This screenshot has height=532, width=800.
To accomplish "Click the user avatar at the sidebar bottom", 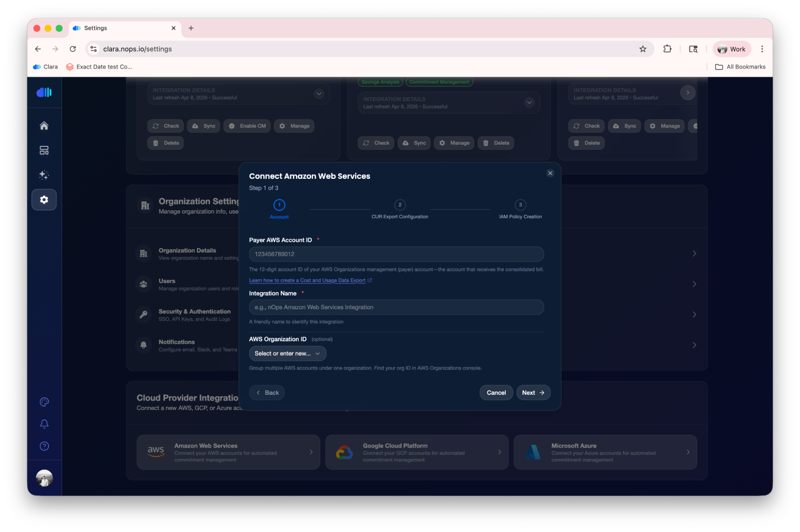I will click(44, 478).
